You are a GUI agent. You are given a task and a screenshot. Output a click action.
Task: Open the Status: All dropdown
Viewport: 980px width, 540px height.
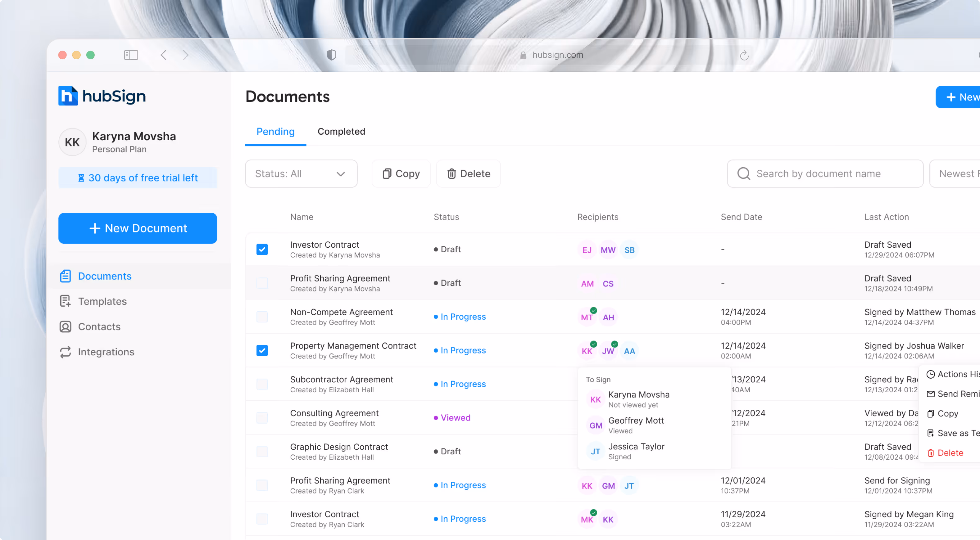(x=301, y=174)
